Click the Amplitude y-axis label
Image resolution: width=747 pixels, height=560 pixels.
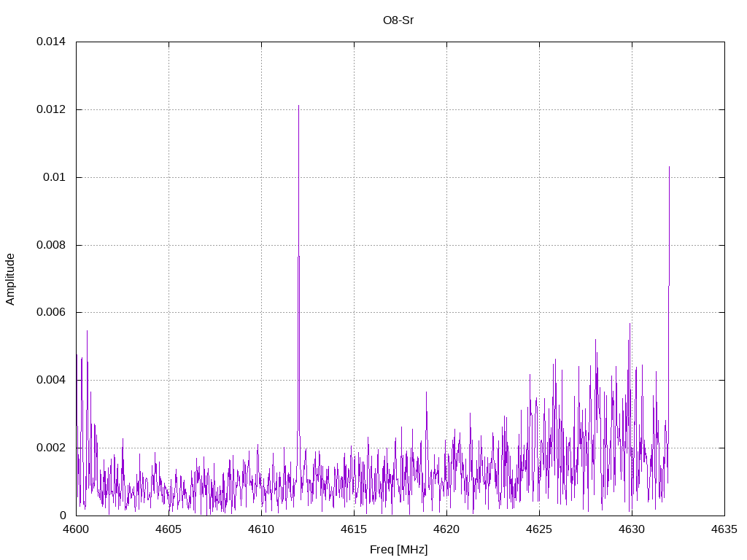pos(10,279)
